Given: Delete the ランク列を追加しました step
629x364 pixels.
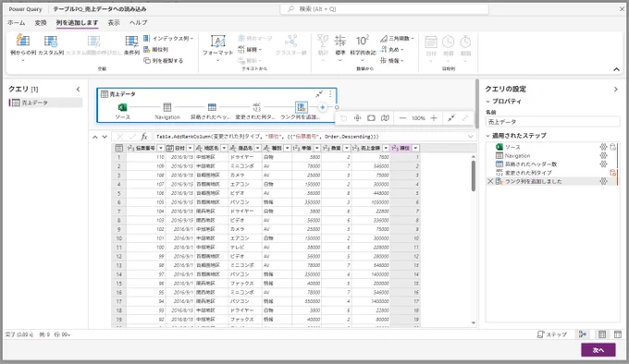Looking at the screenshot, I should [490, 181].
